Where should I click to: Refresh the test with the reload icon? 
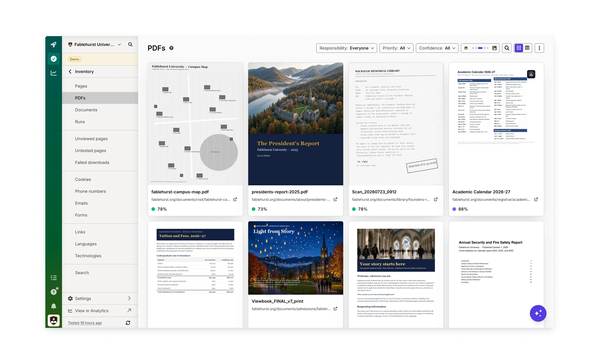[128, 323]
